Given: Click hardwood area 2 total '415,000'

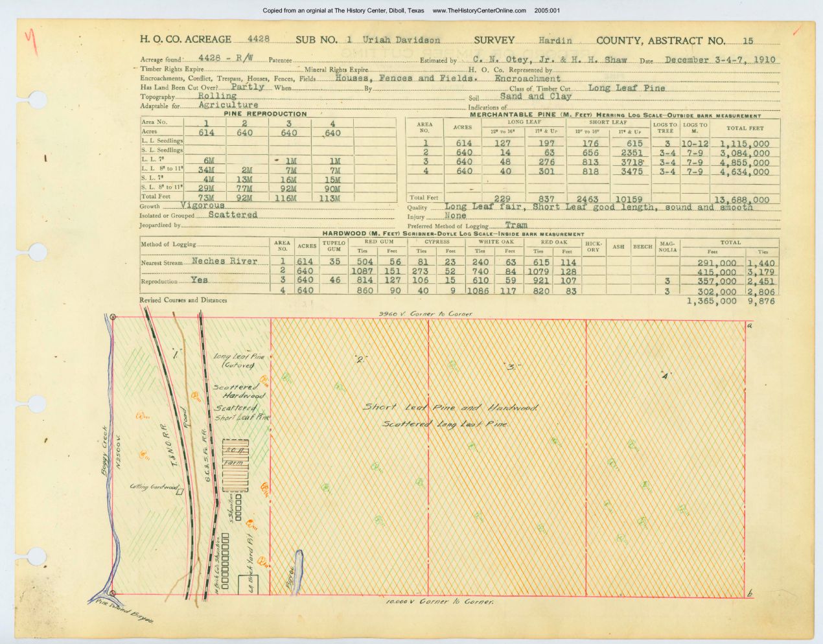Looking at the screenshot, I should [x=717, y=273].
